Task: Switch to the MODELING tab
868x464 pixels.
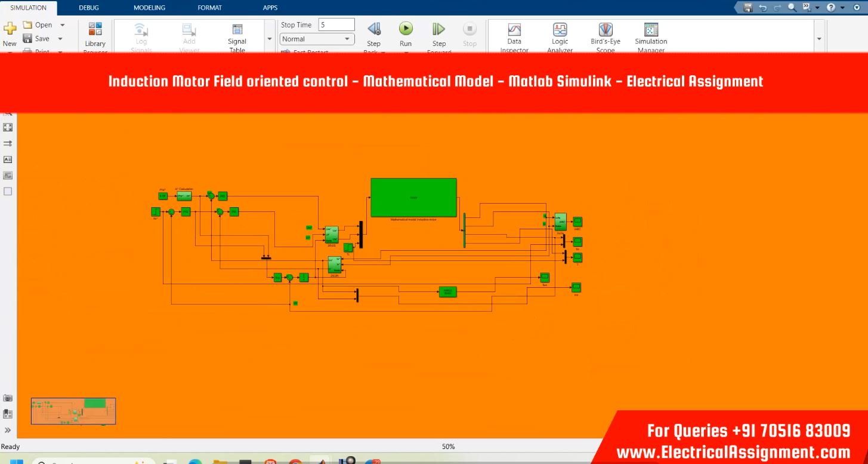Action: [x=149, y=8]
